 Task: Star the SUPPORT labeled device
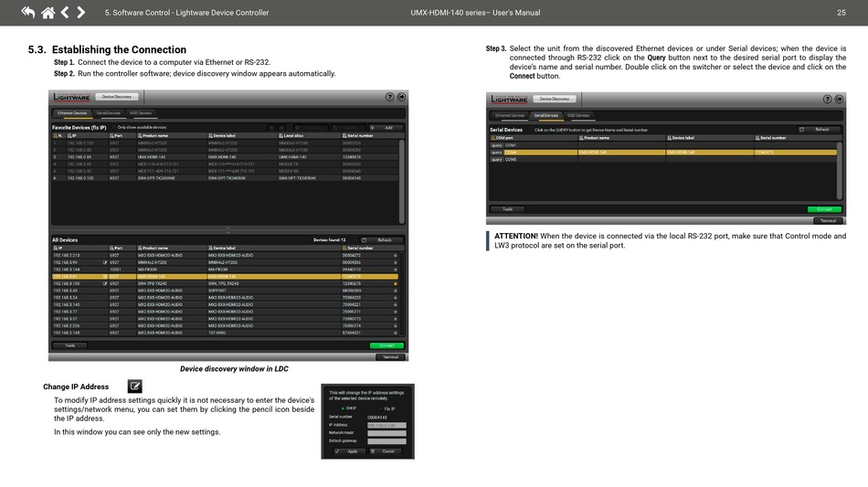click(x=396, y=291)
